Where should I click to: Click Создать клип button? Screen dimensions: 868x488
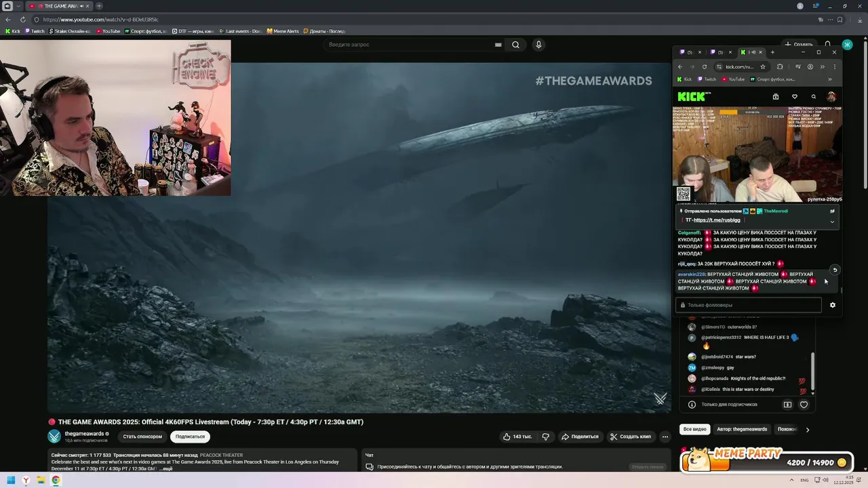click(x=631, y=436)
